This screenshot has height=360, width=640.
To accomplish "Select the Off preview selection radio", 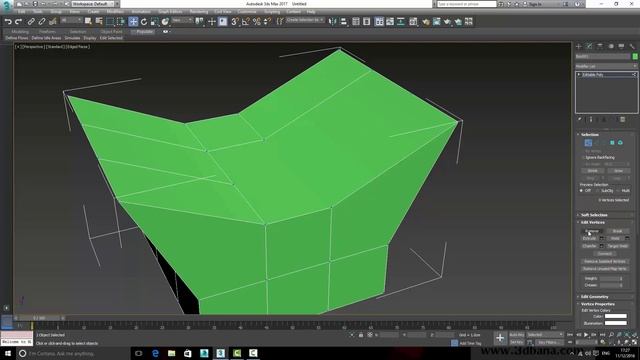I will pyautogui.click(x=581, y=191).
